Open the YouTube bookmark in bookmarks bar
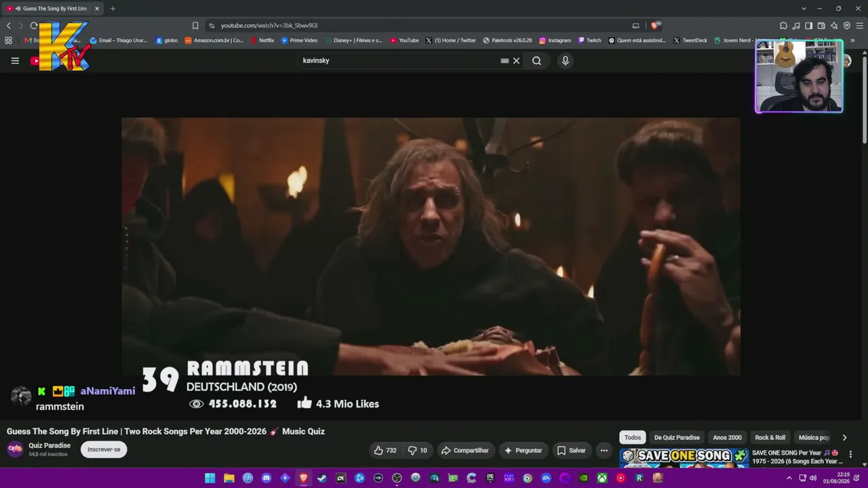This screenshot has width=868, height=488. (x=404, y=41)
